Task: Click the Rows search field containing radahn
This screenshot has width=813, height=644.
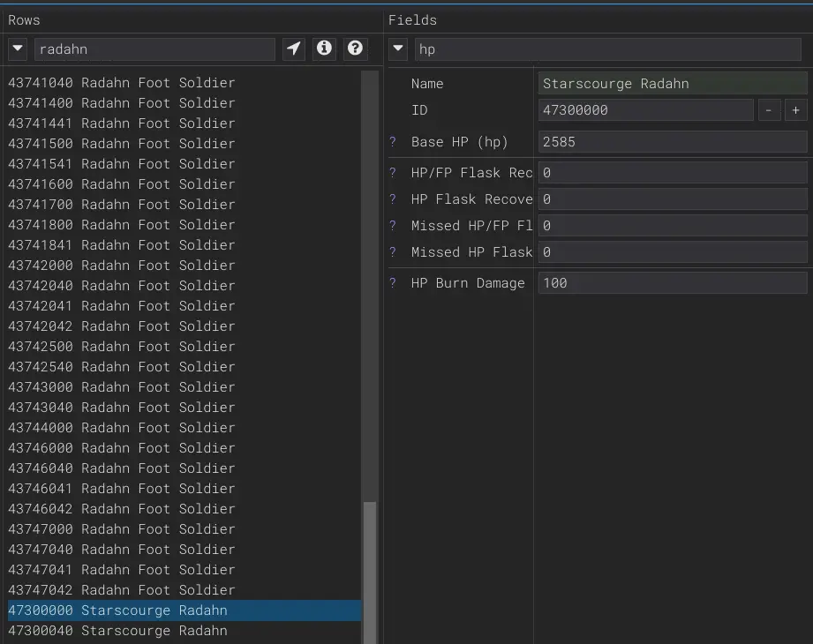Action: pyautogui.click(x=154, y=49)
